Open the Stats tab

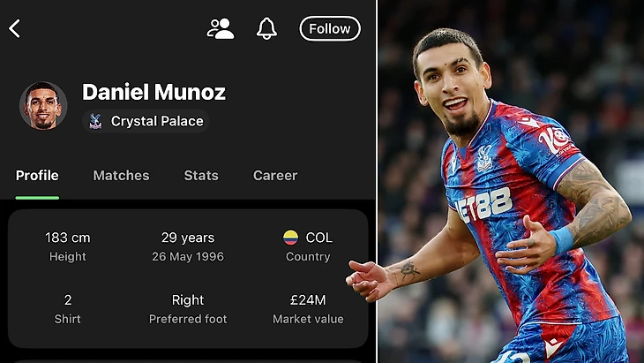click(x=201, y=175)
